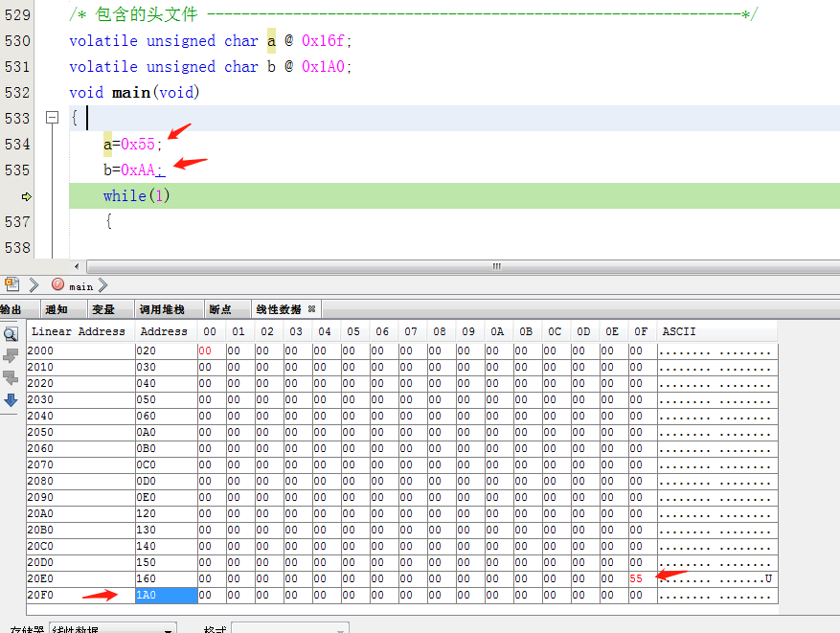
Task: Click the Linear Address column header
Action: pos(79,331)
